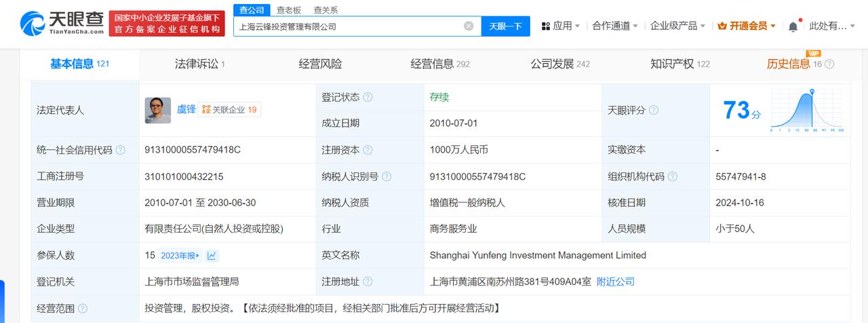Click the help icon next to 统一社会信用代码
Screen dimensions: 868x323
(x=121, y=150)
